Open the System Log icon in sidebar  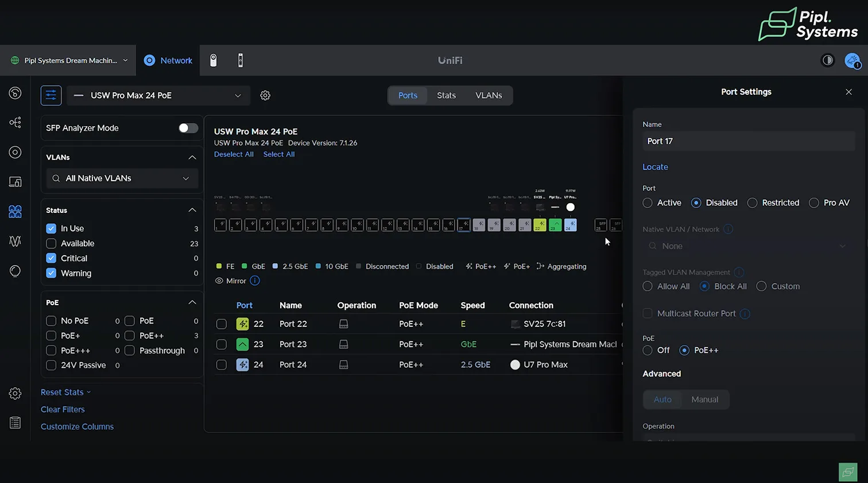[15, 423]
